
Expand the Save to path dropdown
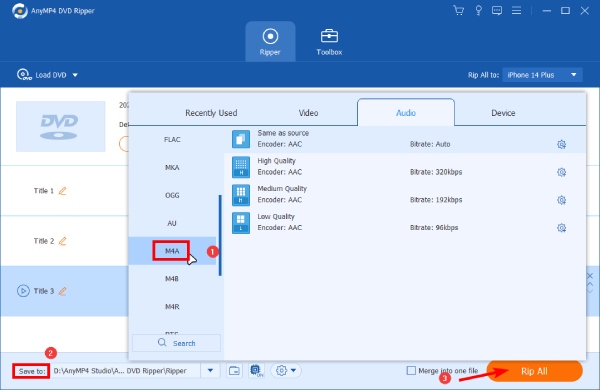[210, 370]
